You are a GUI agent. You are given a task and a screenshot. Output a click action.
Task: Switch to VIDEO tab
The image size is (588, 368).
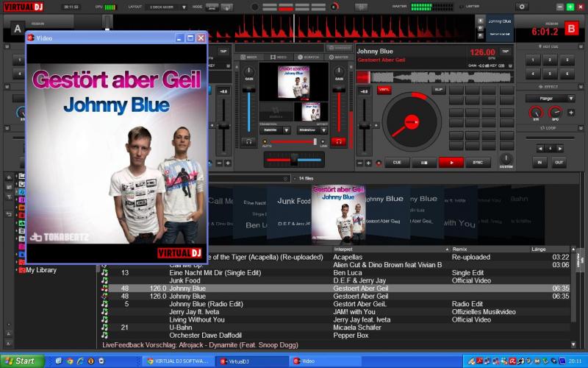(279, 57)
